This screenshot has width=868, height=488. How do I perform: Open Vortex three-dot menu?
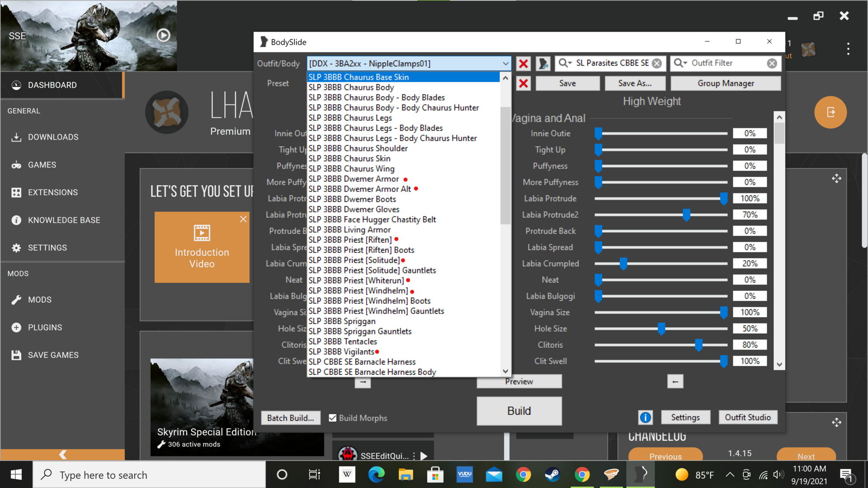point(848,49)
